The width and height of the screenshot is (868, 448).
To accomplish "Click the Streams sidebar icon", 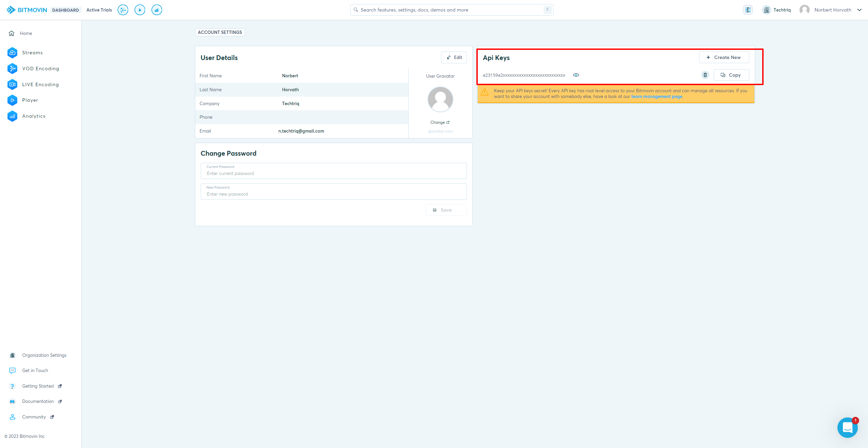I will [x=12, y=53].
